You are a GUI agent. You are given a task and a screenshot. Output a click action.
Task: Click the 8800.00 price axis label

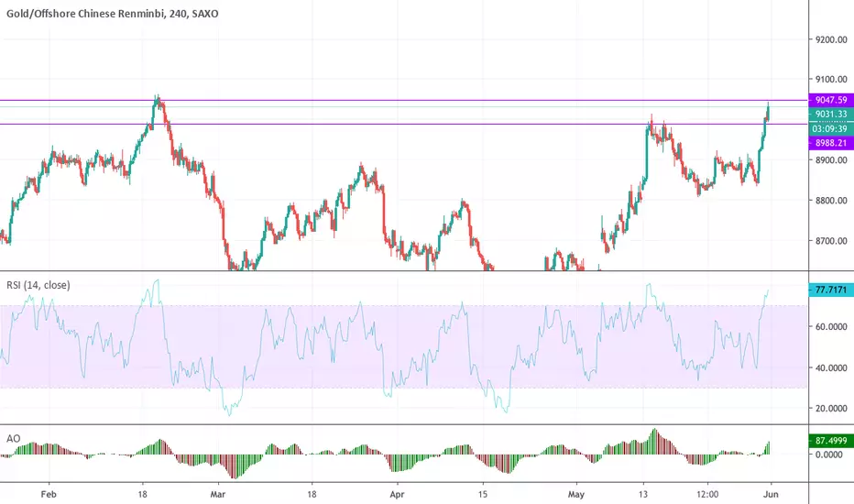pyautogui.click(x=831, y=201)
